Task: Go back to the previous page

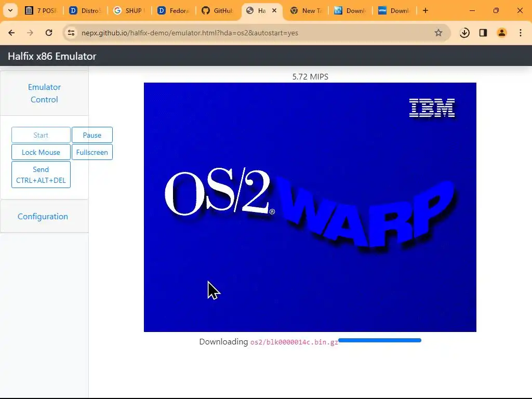Action: pos(11,33)
